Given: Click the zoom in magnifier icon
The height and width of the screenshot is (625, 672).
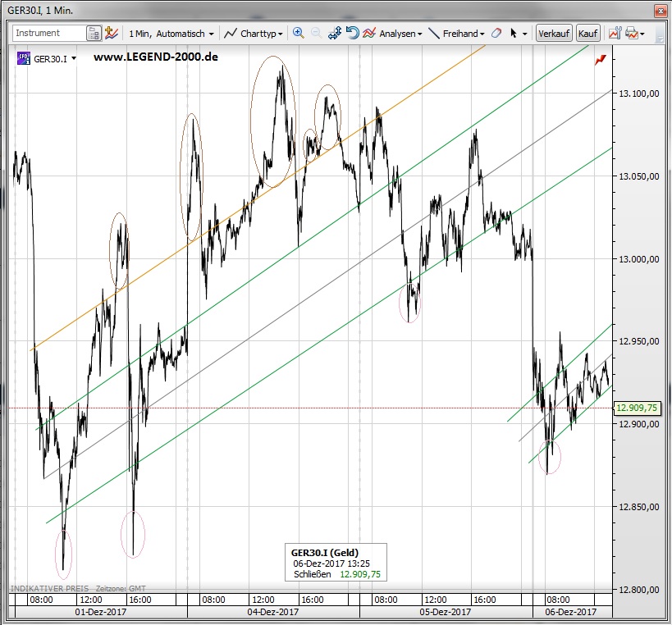Looking at the screenshot, I should (299, 33).
